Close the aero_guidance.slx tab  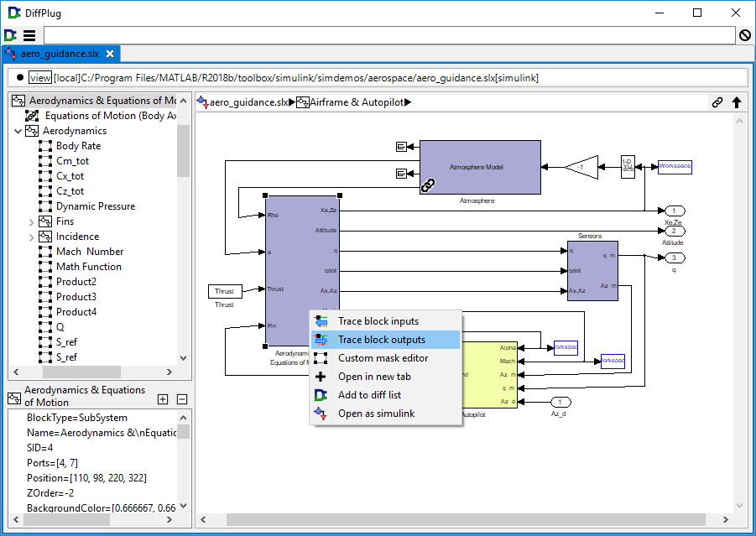click(111, 54)
